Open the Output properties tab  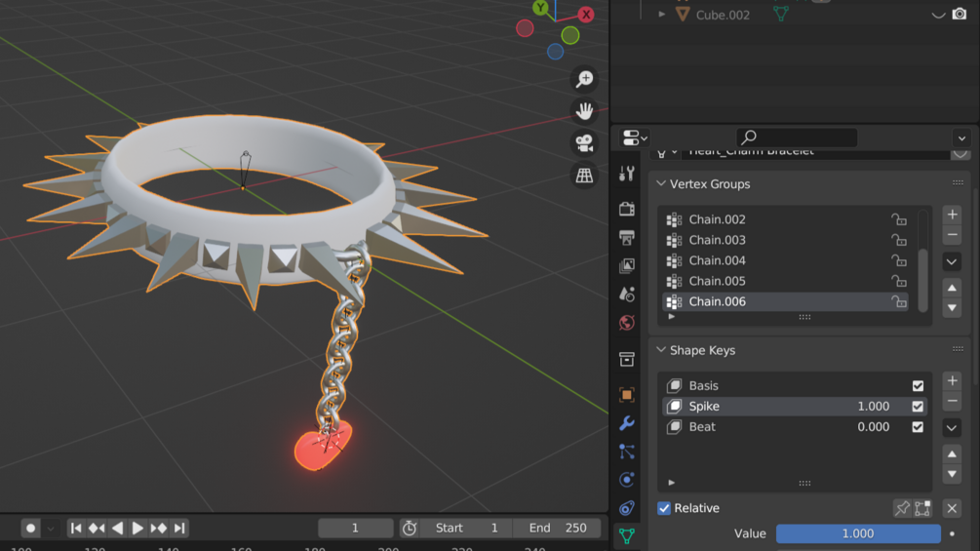click(627, 237)
